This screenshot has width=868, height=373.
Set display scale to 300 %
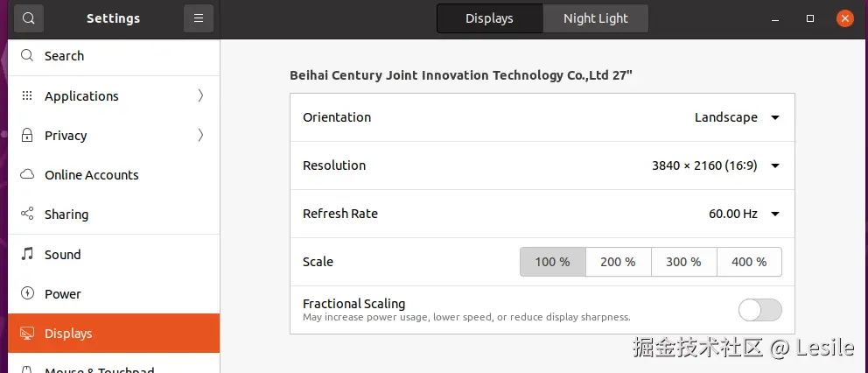click(x=683, y=262)
